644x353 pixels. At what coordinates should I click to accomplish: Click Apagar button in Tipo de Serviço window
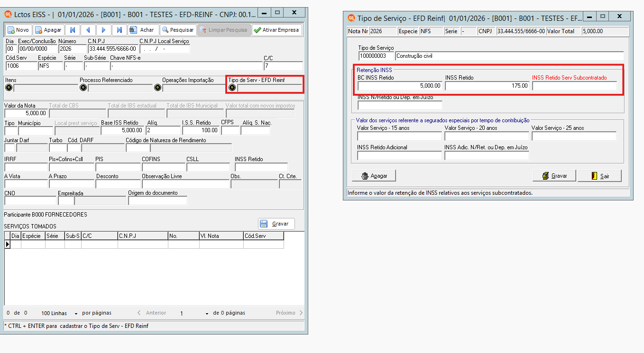pos(374,176)
